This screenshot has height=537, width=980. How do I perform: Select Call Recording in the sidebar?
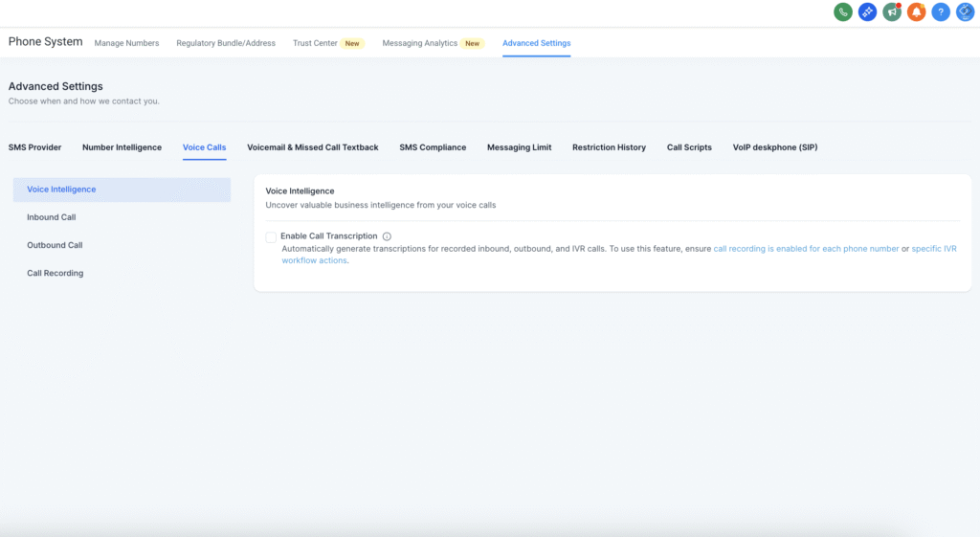pyautogui.click(x=55, y=273)
